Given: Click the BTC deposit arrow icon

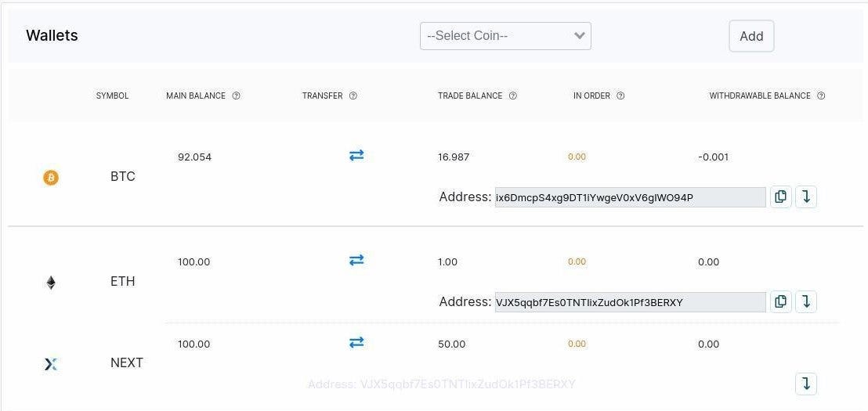Looking at the screenshot, I should coord(806,196).
